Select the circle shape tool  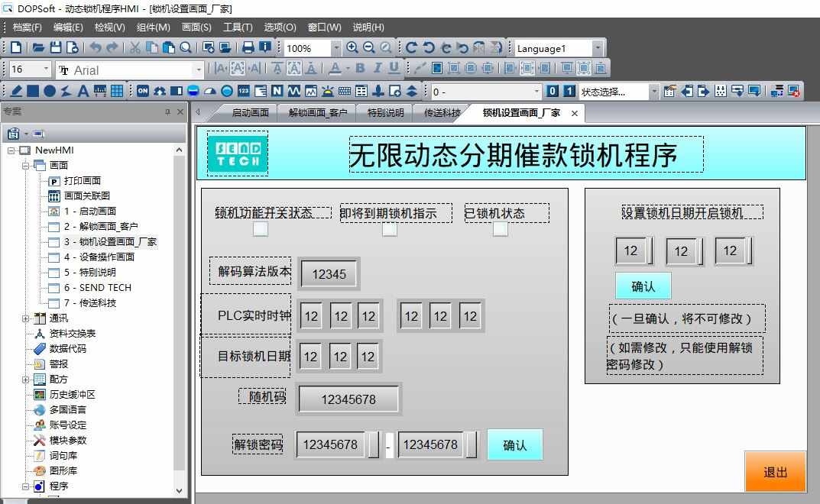[x=50, y=91]
